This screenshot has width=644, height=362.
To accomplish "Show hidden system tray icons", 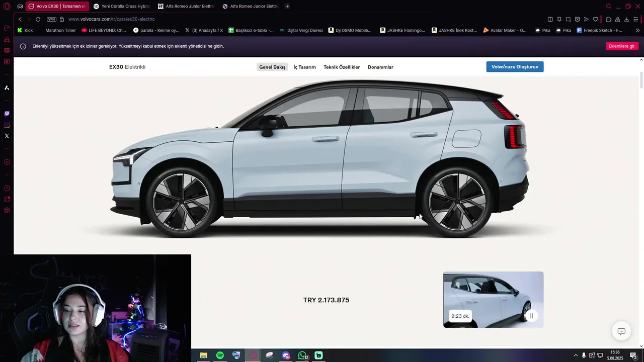I will click(575, 355).
